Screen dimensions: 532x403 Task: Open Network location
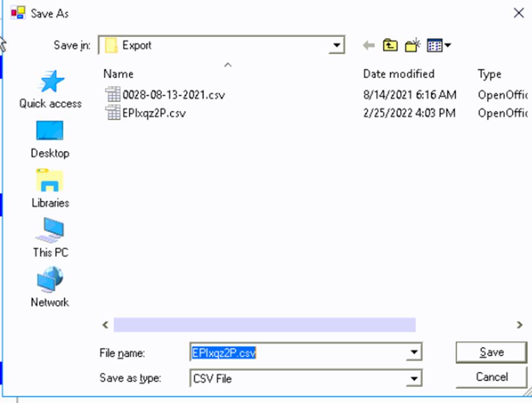[50, 287]
